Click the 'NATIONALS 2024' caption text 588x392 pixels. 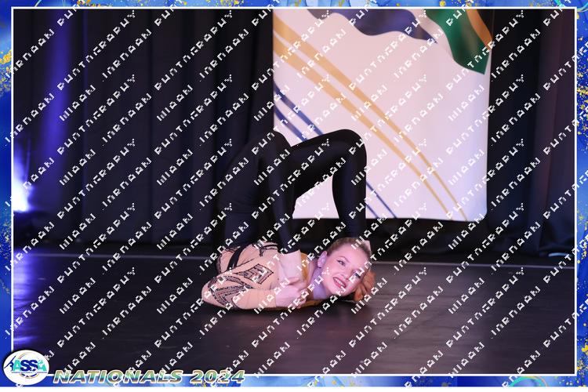149,376
